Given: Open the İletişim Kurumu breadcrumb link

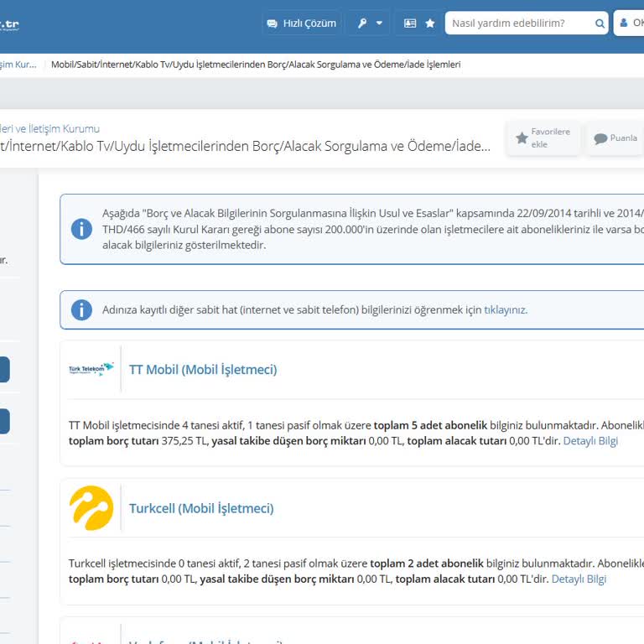Looking at the screenshot, I should 18,65.
